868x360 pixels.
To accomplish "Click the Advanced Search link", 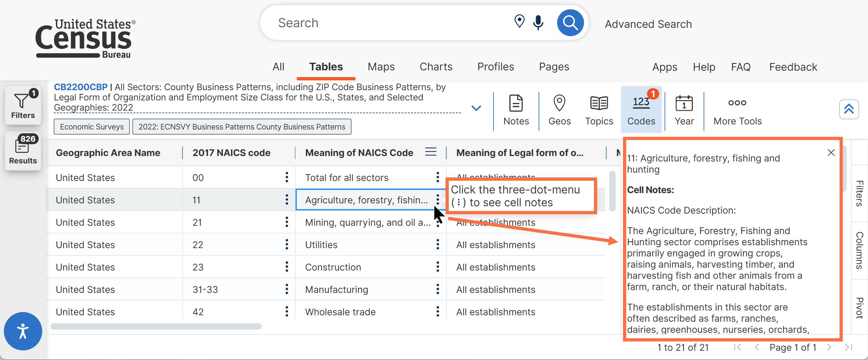I will 648,24.
